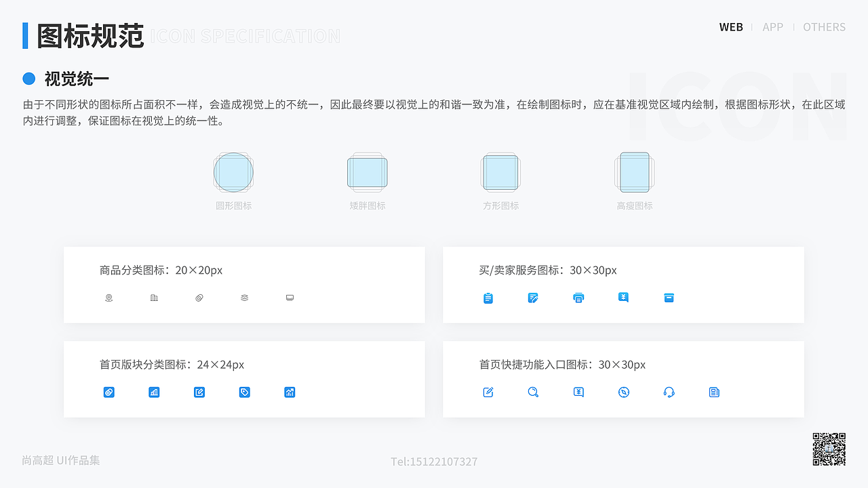Select the location pin icon under 商品分类图标
This screenshot has width=868, height=488.
pos(108,298)
